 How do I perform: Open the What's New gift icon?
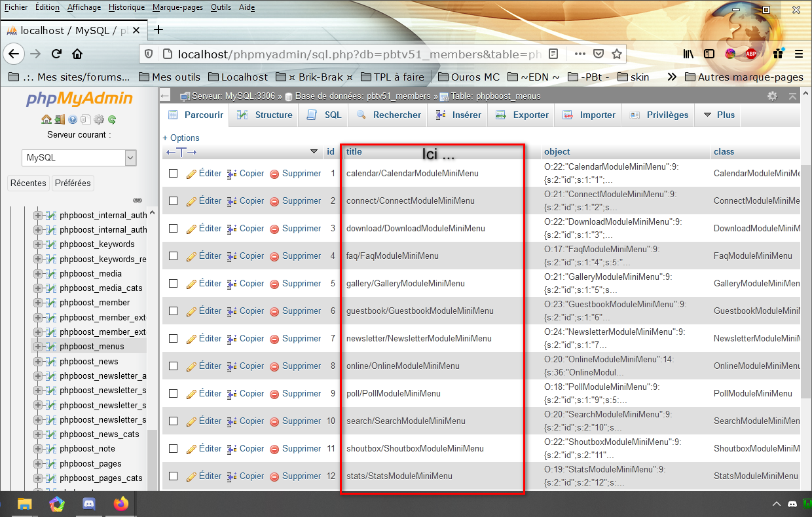(777, 54)
